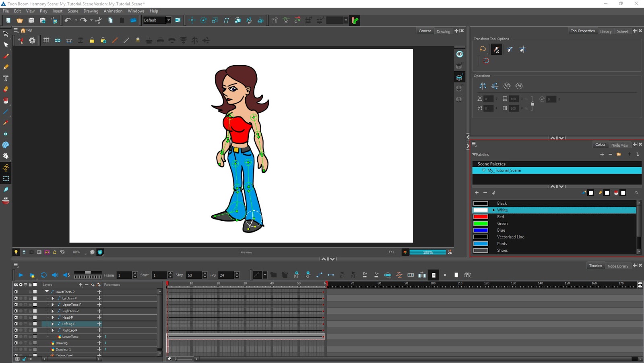Screen dimensions: 644x363
Task: Select the Red colour swatch
Action: click(481, 217)
